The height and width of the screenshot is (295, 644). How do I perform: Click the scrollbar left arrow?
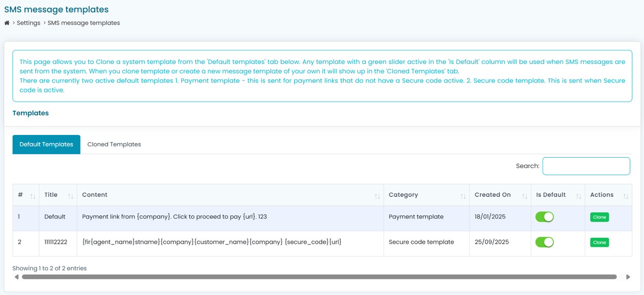[17, 277]
